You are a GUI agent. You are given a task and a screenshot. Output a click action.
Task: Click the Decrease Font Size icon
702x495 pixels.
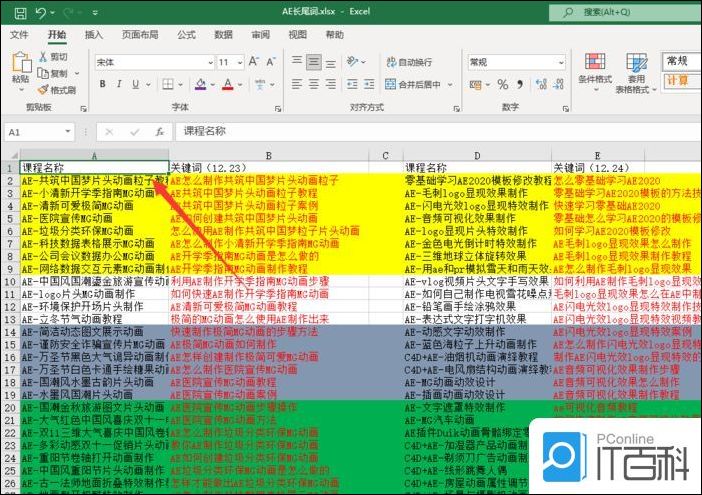click(x=271, y=61)
